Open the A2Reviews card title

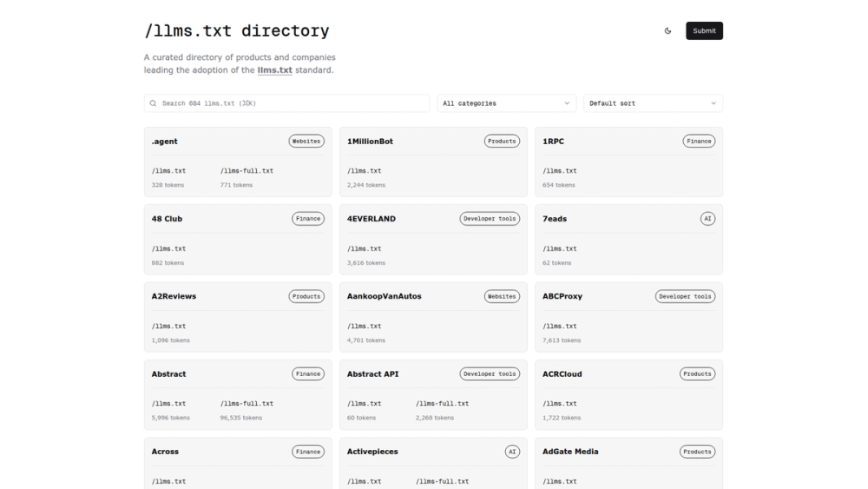click(x=174, y=296)
